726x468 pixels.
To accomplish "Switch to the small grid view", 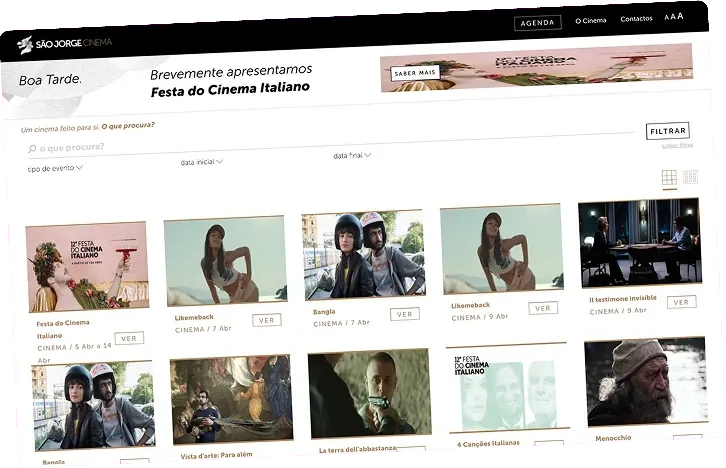I will coord(690,176).
